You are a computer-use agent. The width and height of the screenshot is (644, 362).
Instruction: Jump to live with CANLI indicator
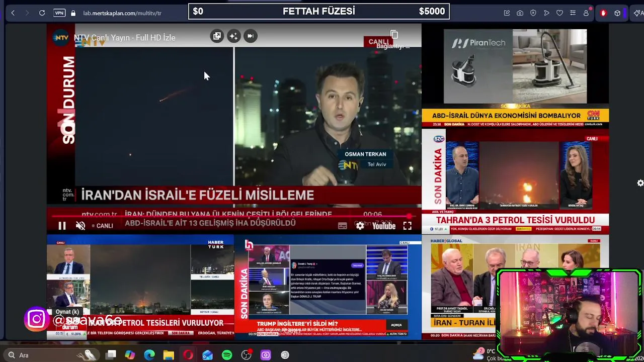(x=102, y=226)
